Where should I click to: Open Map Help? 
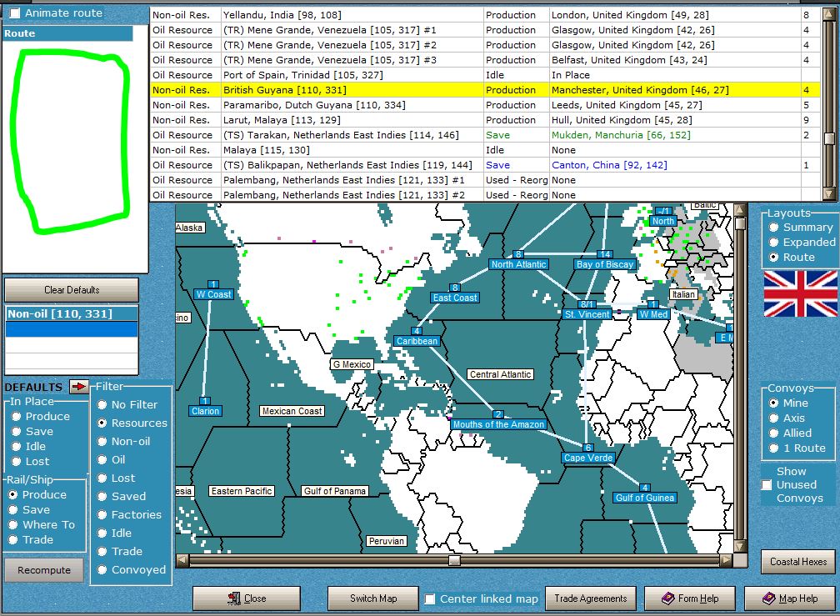pyautogui.click(x=790, y=598)
